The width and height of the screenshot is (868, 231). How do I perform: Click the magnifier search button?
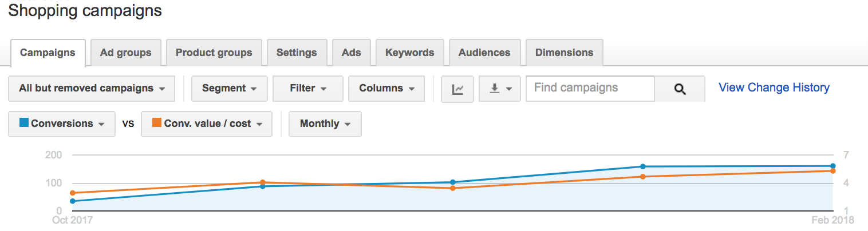click(680, 89)
